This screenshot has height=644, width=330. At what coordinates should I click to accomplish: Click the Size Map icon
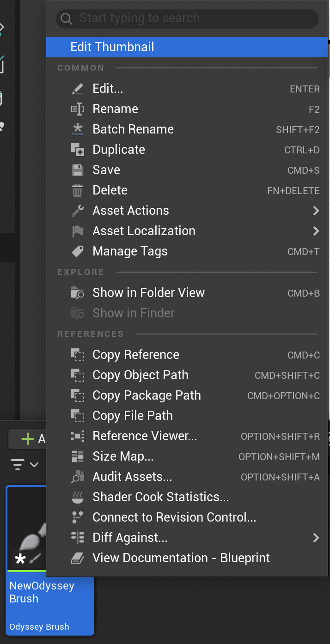(78, 456)
